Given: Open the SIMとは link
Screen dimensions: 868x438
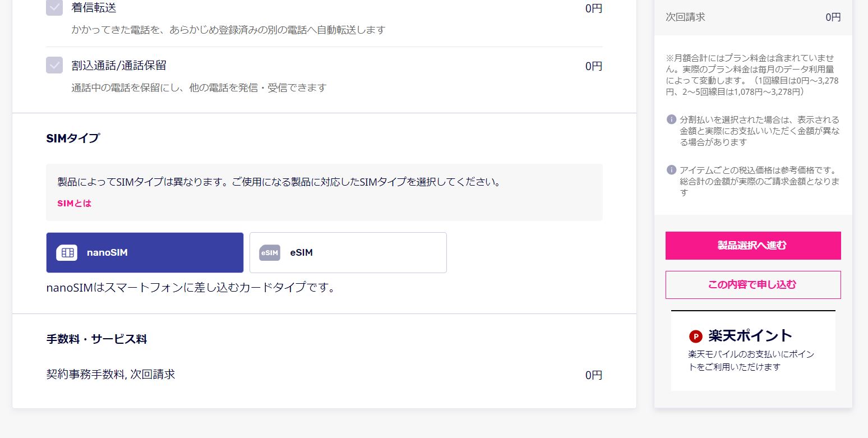Looking at the screenshot, I should (74, 204).
